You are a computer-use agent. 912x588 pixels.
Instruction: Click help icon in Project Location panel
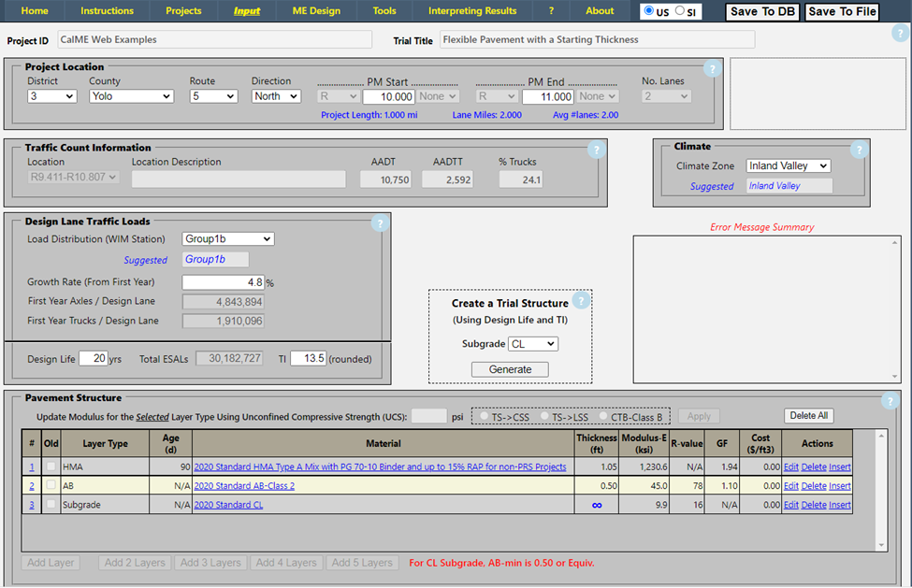click(x=712, y=68)
